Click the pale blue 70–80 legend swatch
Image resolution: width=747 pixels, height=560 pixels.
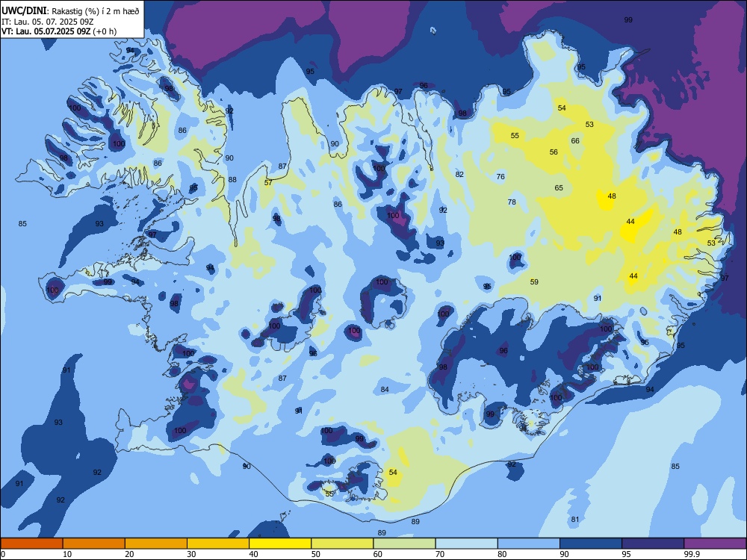[x=466, y=544]
